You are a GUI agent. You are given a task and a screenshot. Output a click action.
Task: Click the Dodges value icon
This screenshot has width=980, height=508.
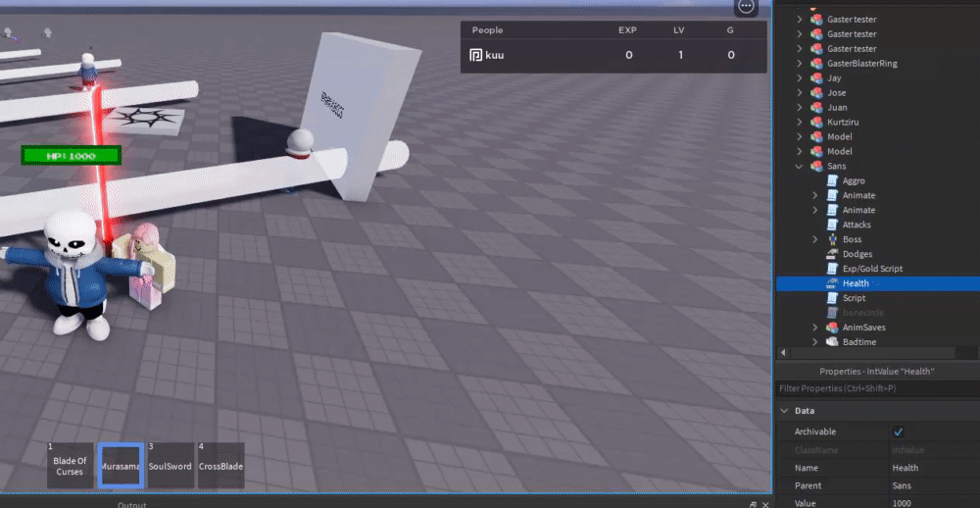(832, 254)
